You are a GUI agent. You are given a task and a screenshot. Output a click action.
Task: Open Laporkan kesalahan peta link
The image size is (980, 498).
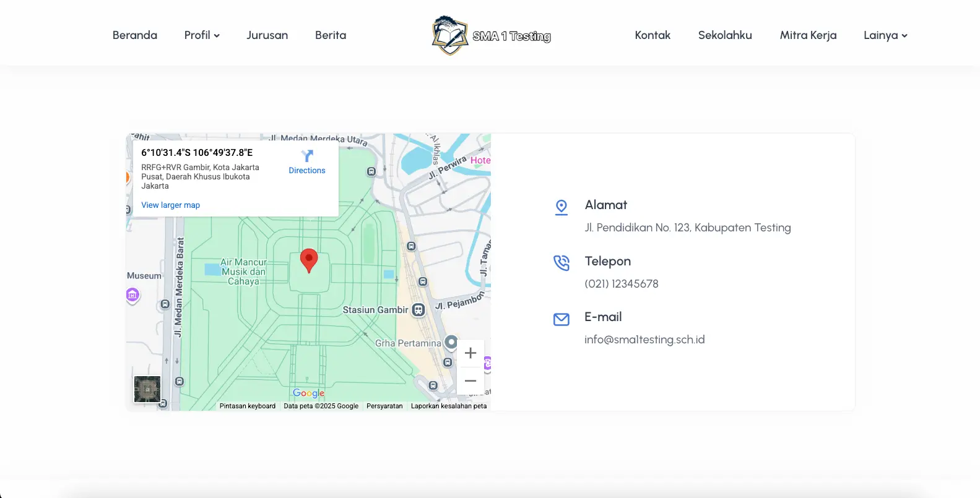point(449,406)
